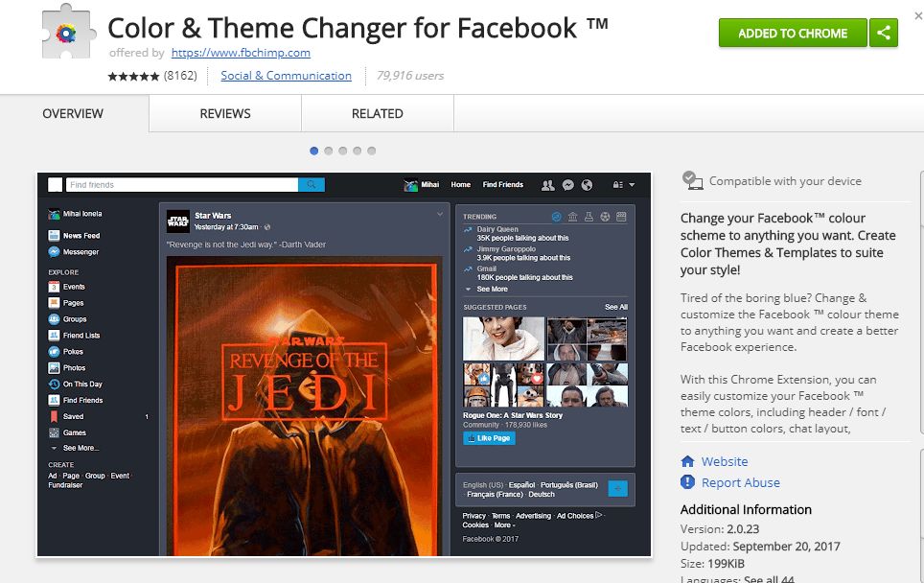Click inside the Find friends search field

tap(181, 184)
